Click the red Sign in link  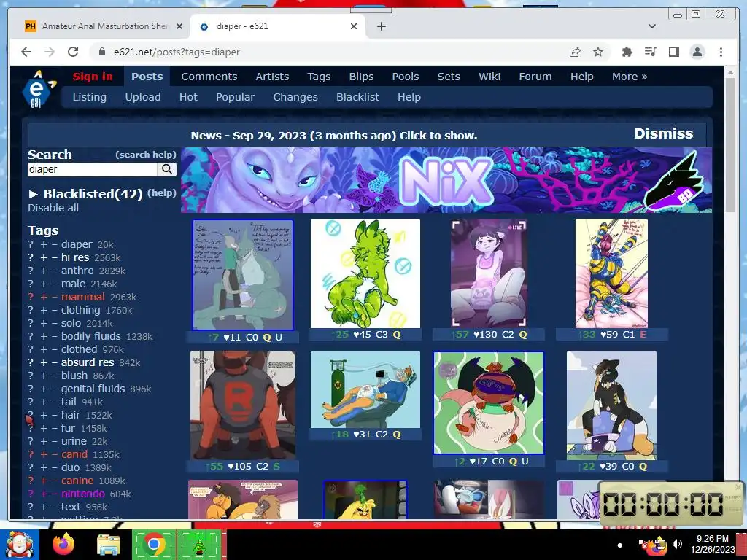click(x=93, y=77)
